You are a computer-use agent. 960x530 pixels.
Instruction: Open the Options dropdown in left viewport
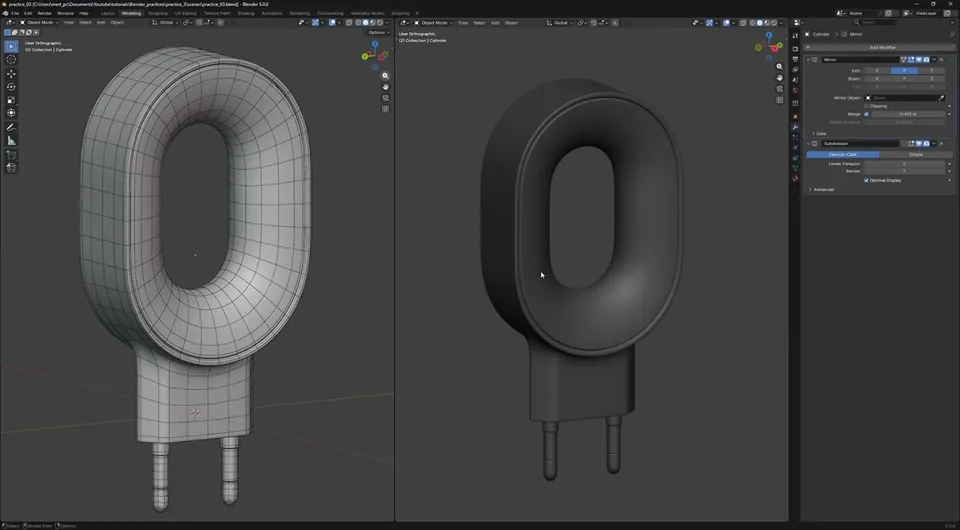[378, 32]
